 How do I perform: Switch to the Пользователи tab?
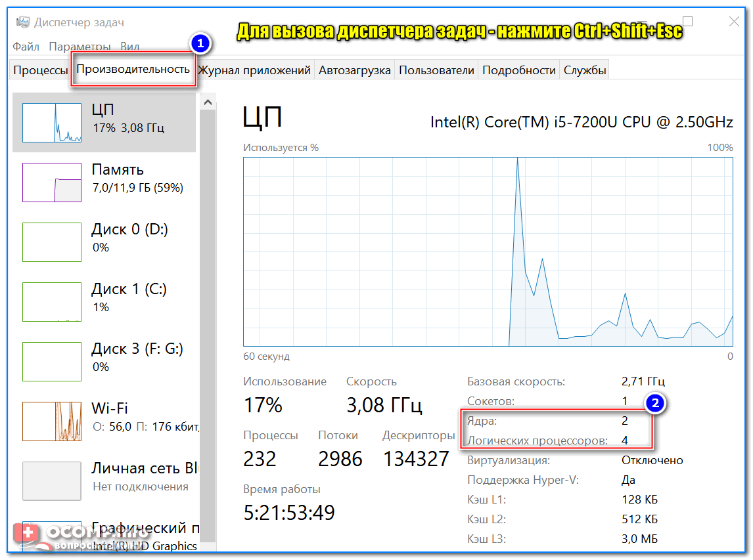tap(436, 70)
